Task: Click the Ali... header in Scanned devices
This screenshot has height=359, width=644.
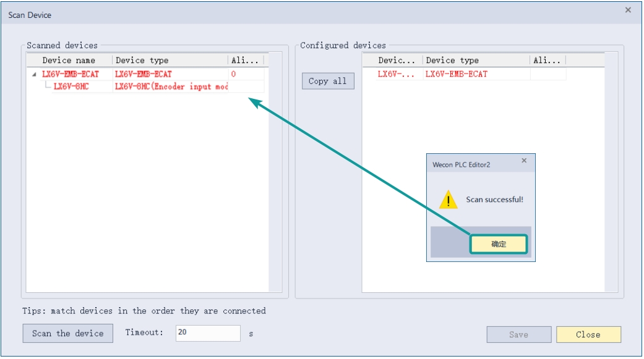Action: pyautogui.click(x=244, y=61)
